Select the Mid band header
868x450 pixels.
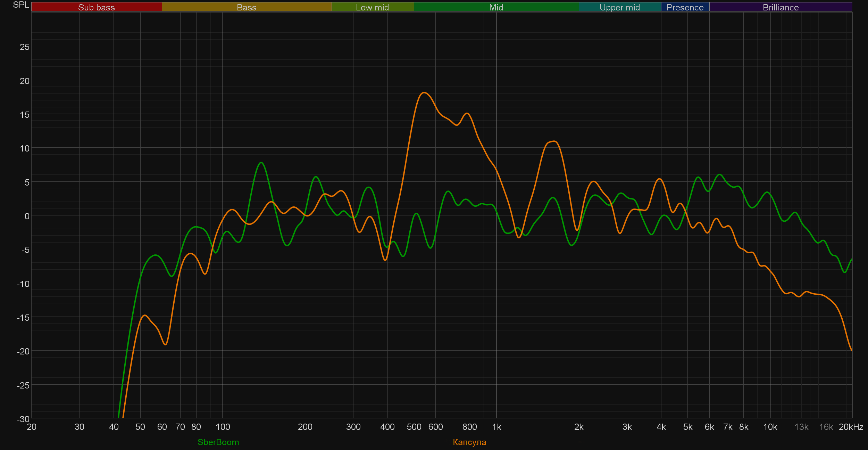click(x=496, y=7)
